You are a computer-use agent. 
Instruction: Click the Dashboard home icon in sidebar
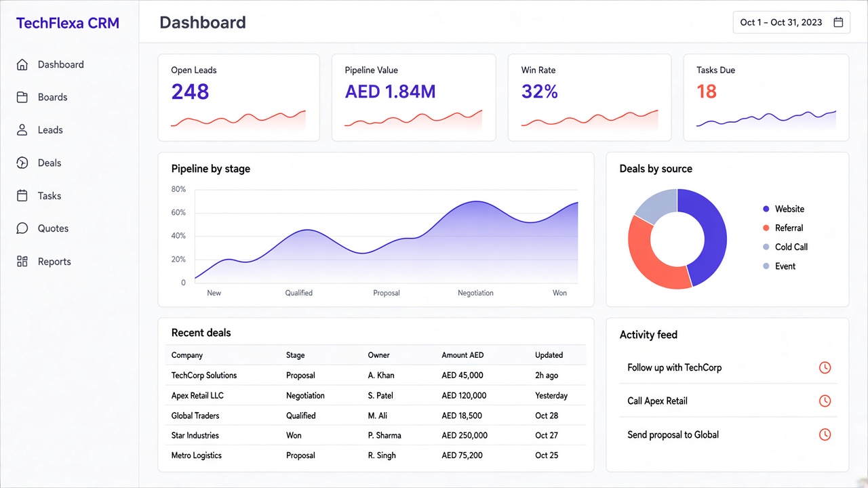point(22,64)
